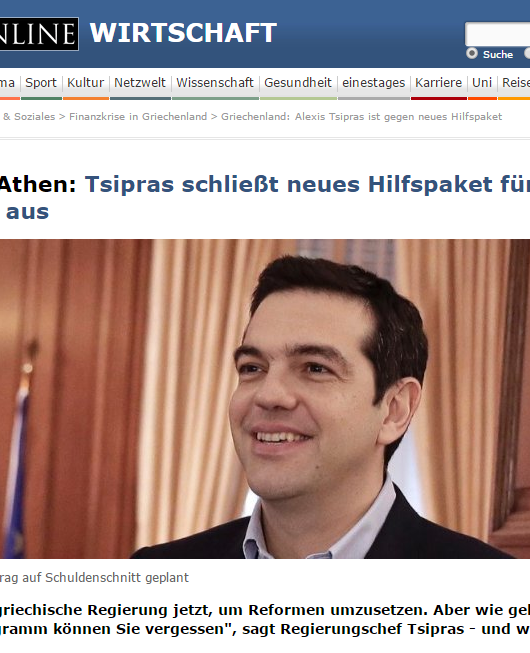Image resolution: width=530 pixels, height=653 pixels.
Task: Go to Netzwelt section
Action: click(140, 82)
